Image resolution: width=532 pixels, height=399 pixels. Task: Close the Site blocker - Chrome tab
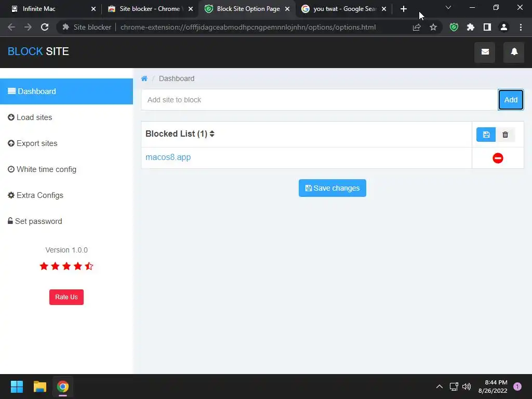191,9
